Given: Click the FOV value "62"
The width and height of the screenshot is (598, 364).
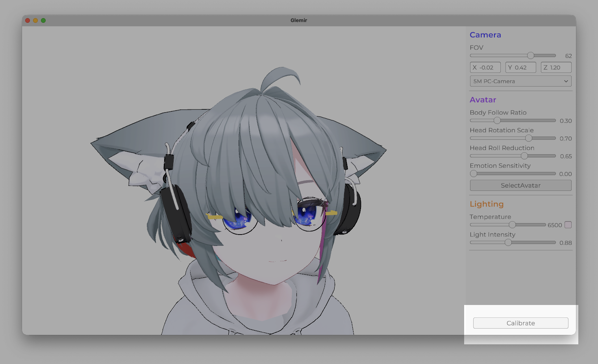Looking at the screenshot, I should click(x=568, y=56).
